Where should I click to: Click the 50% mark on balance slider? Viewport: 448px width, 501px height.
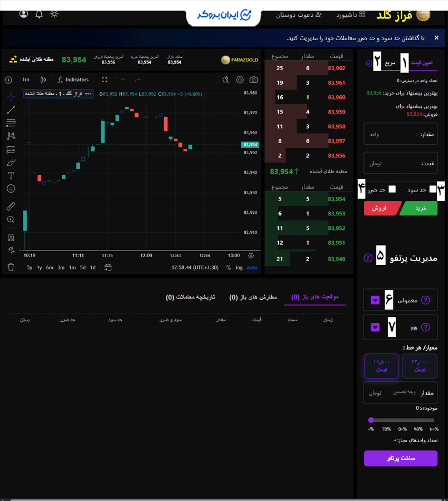coord(402,429)
